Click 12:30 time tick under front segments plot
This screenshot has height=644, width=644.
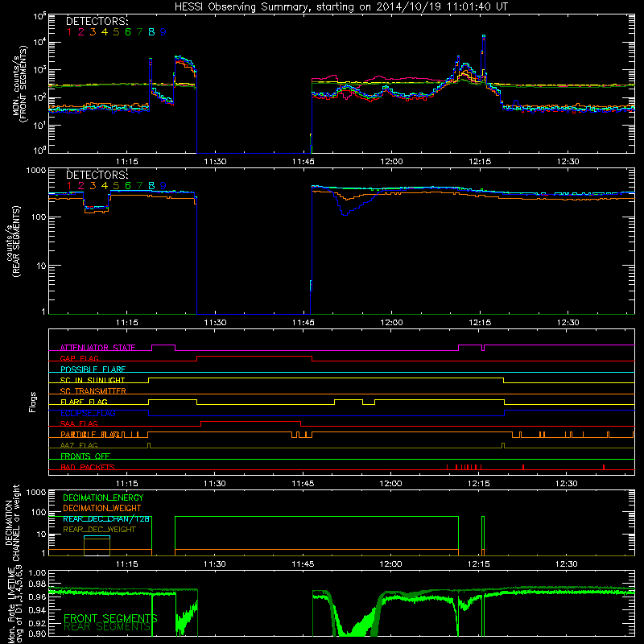click(x=568, y=162)
